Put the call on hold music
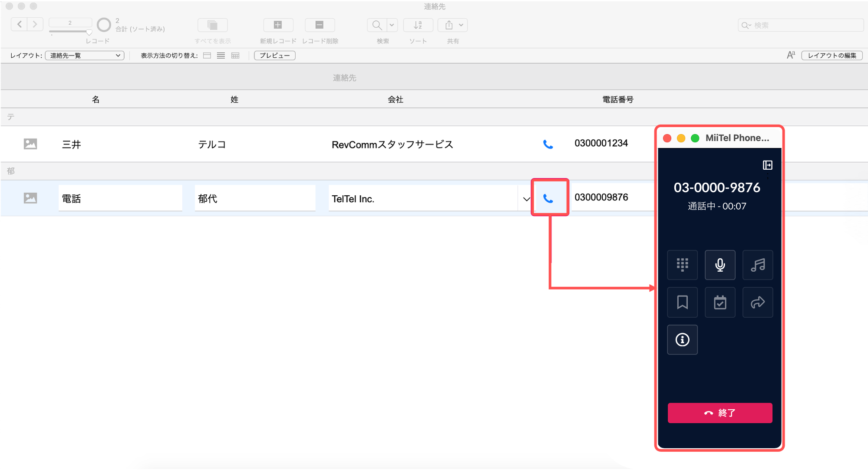This screenshot has width=868, height=470. 757,265
